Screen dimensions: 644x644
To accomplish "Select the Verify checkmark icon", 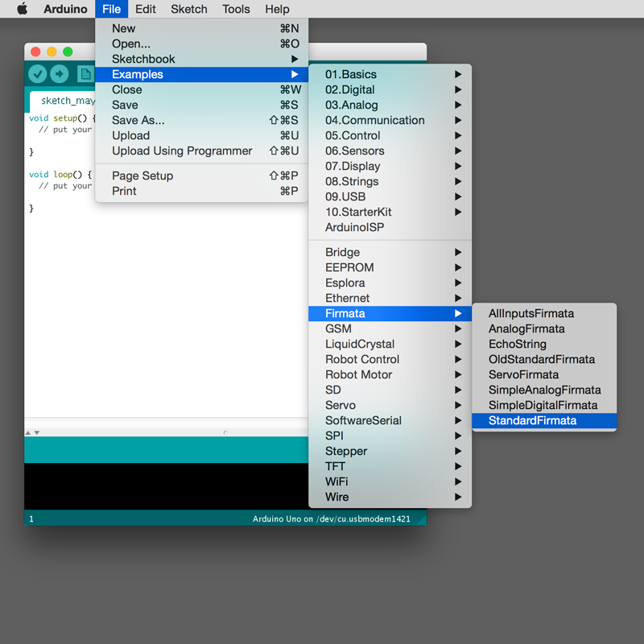I will pyautogui.click(x=38, y=74).
